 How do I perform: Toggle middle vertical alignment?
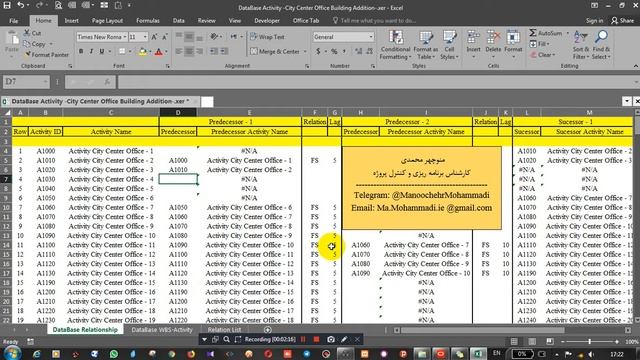coord(189,37)
